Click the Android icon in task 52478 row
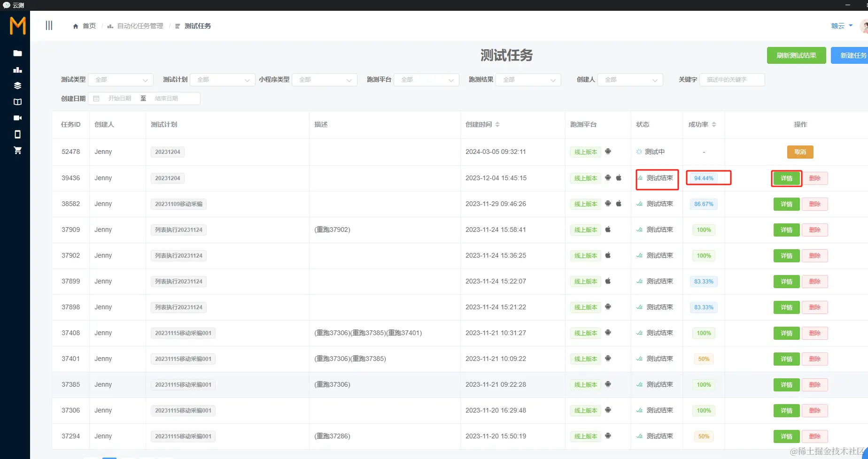The image size is (868, 459). tap(608, 152)
